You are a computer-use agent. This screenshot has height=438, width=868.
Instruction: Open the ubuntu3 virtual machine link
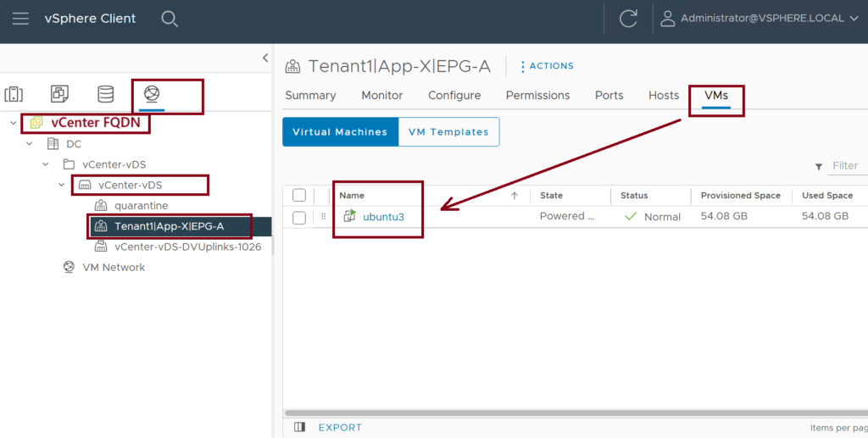point(384,217)
